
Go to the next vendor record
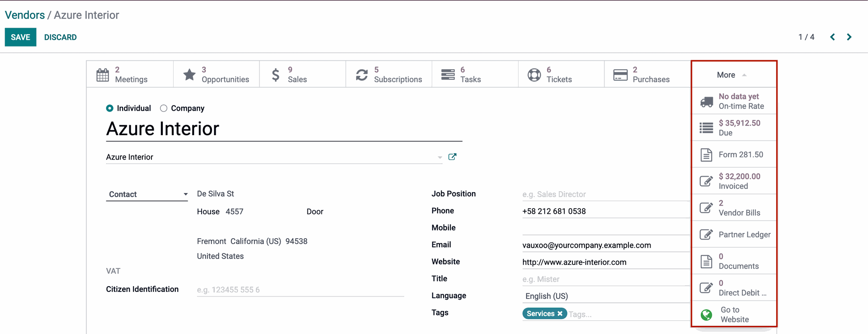[x=849, y=37]
